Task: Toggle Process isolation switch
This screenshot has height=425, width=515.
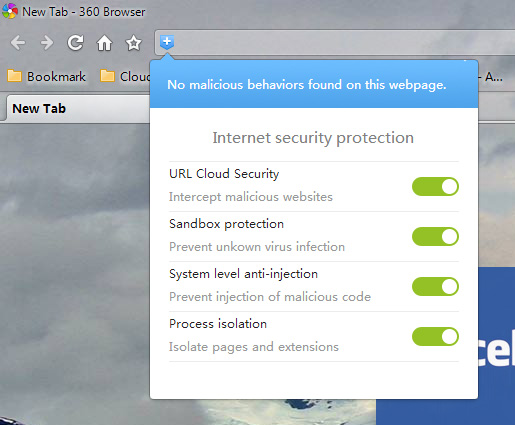Action: pos(435,336)
